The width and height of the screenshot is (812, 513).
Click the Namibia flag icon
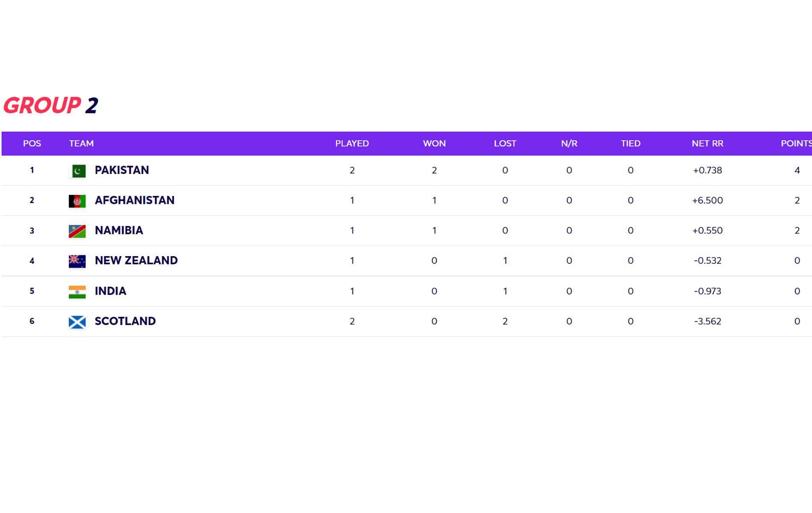coord(77,231)
